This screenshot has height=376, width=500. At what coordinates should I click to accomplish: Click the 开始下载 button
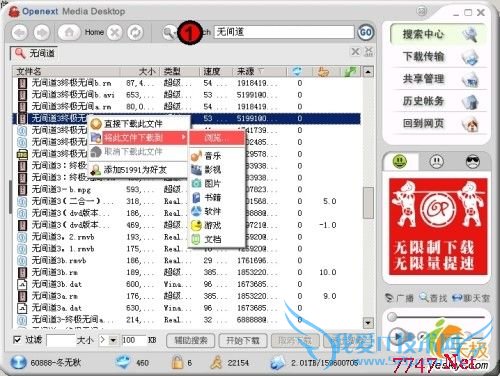pyautogui.click(x=243, y=340)
